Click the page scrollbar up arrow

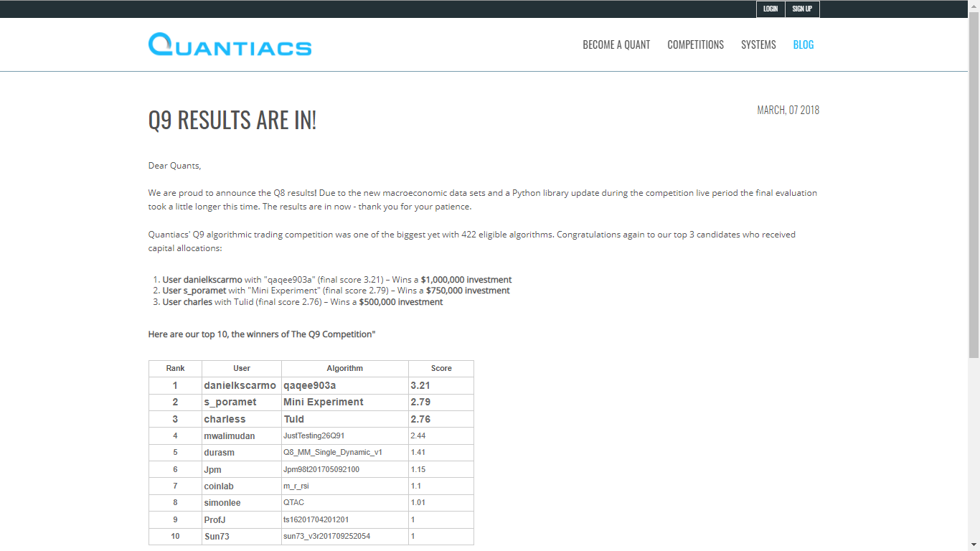pos(974,6)
